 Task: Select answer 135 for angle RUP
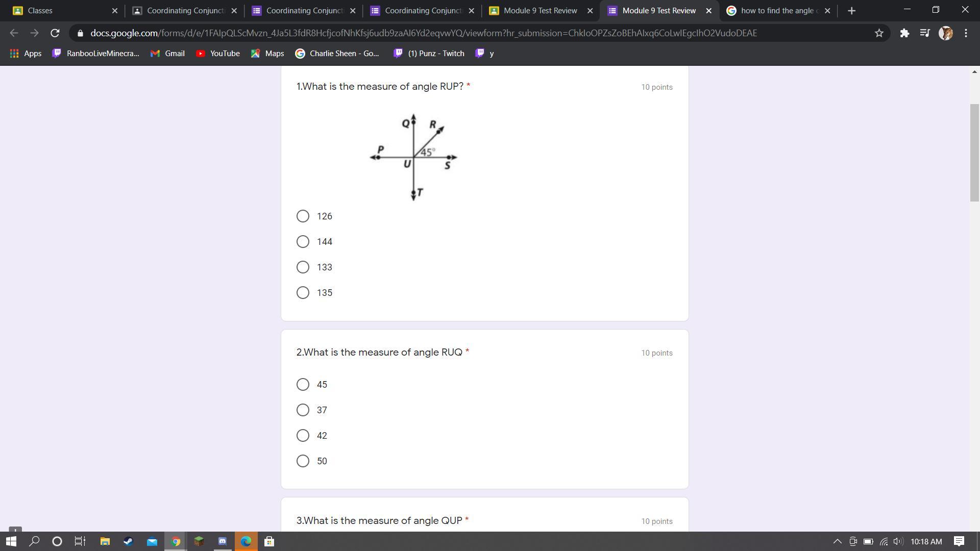303,292
